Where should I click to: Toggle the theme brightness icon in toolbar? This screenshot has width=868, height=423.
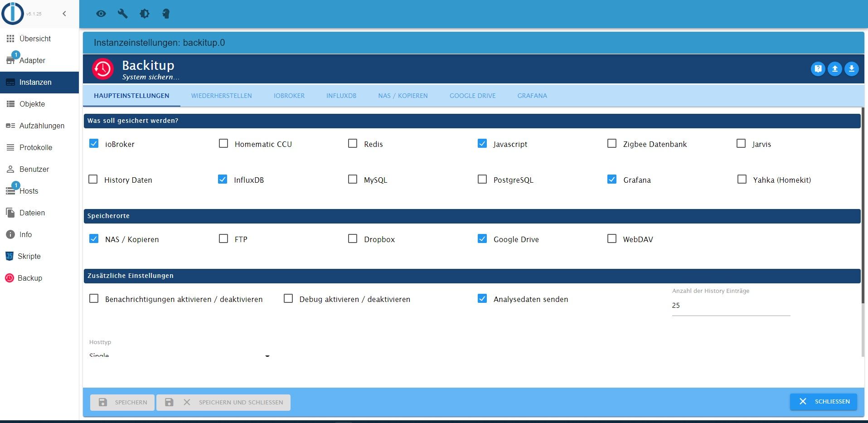point(145,14)
